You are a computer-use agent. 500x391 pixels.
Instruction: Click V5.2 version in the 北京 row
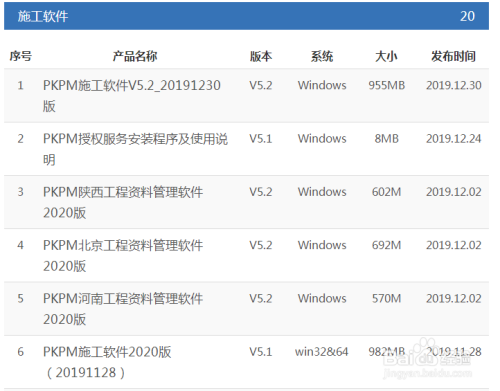tap(261, 245)
